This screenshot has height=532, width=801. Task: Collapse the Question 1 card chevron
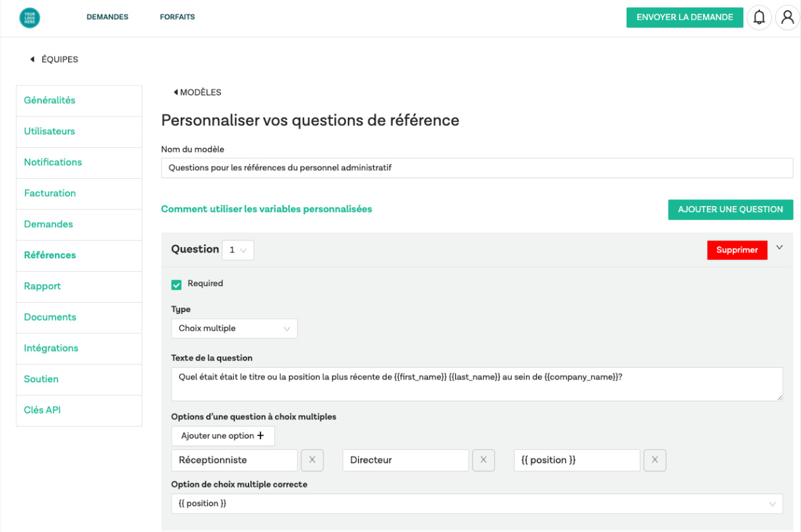click(779, 248)
